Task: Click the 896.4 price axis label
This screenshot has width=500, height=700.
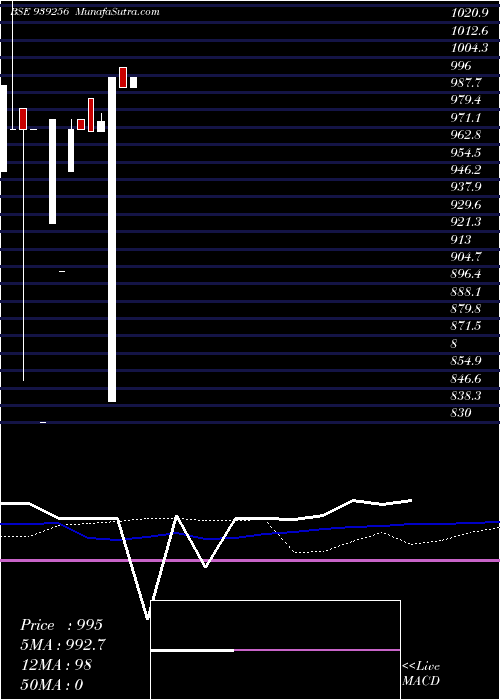Action: (466, 274)
